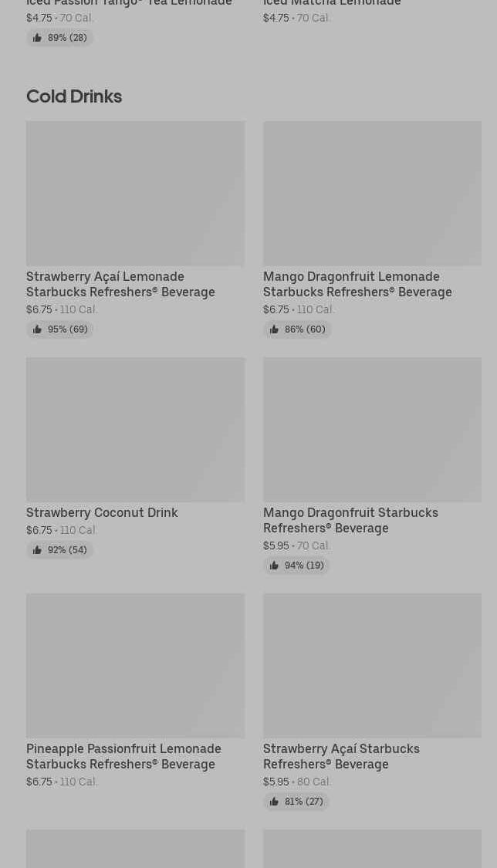Click the Cold Drinks section heading

(74, 96)
